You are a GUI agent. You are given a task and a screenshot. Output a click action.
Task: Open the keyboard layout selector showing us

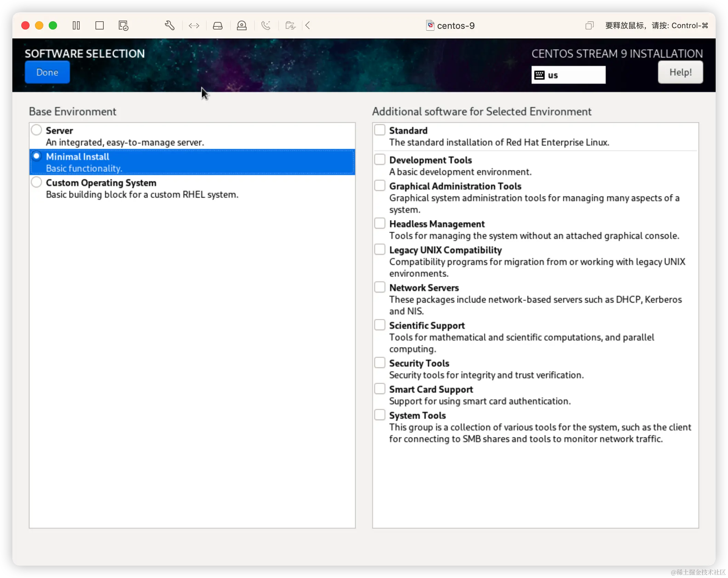(x=568, y=74)
